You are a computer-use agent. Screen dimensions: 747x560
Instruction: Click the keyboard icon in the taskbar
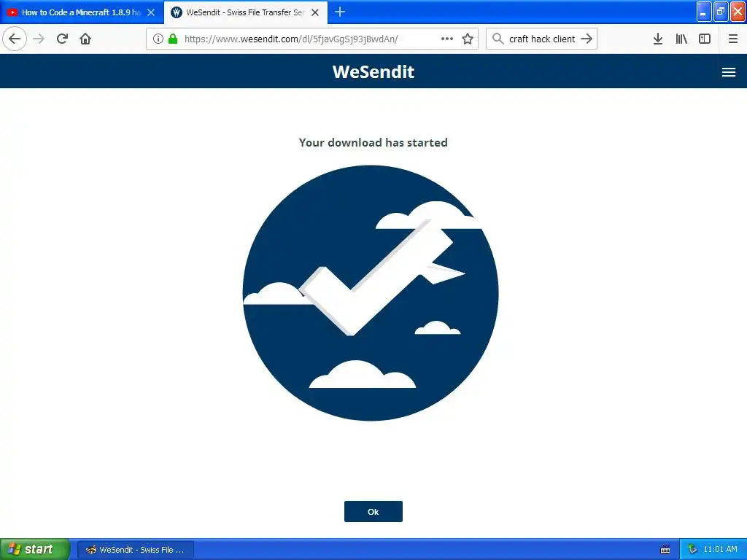[x=665, y=550]
